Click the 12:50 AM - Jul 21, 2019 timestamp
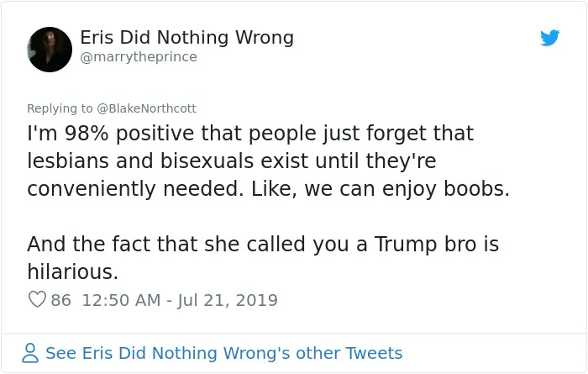 pyautogui.click(x=180, y=300)
